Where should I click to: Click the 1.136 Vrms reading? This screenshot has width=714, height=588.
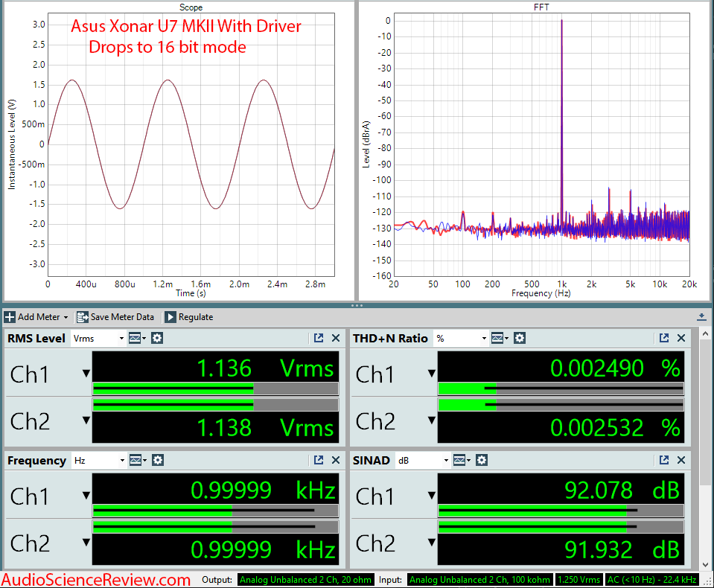(x=265, y=368)
